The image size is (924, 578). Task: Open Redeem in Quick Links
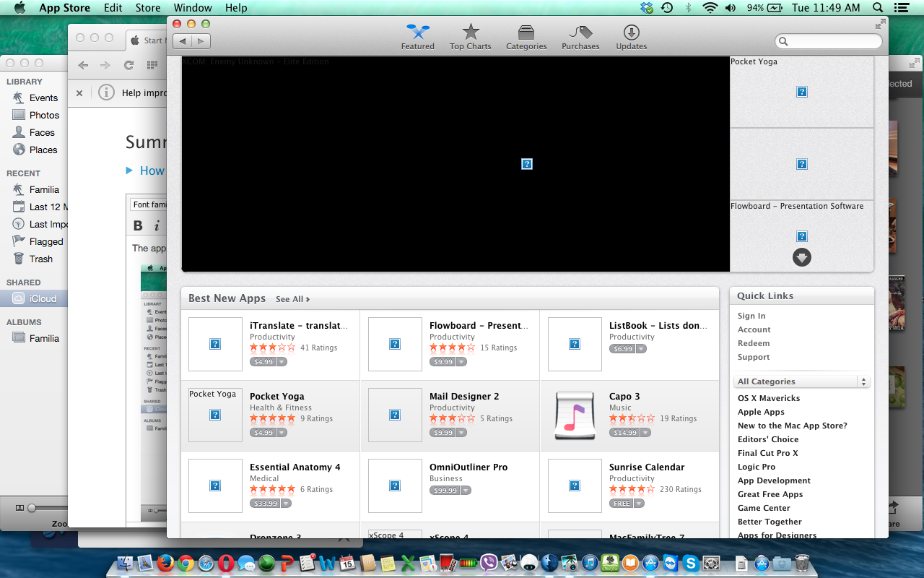click(754, 343)
